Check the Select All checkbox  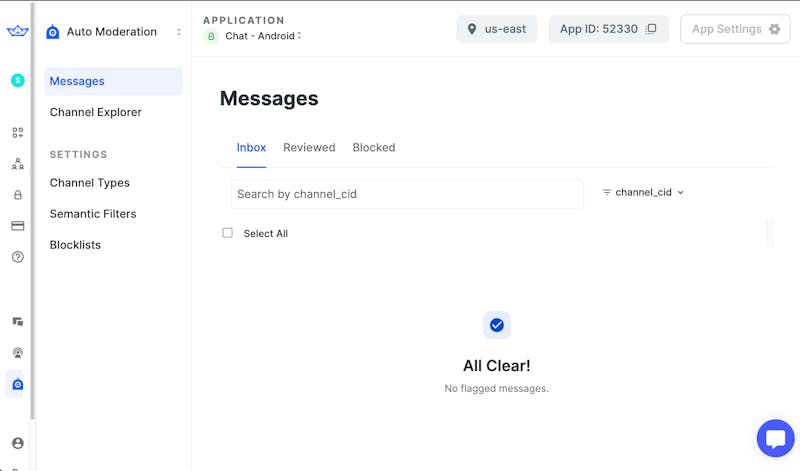click(227, 233)
